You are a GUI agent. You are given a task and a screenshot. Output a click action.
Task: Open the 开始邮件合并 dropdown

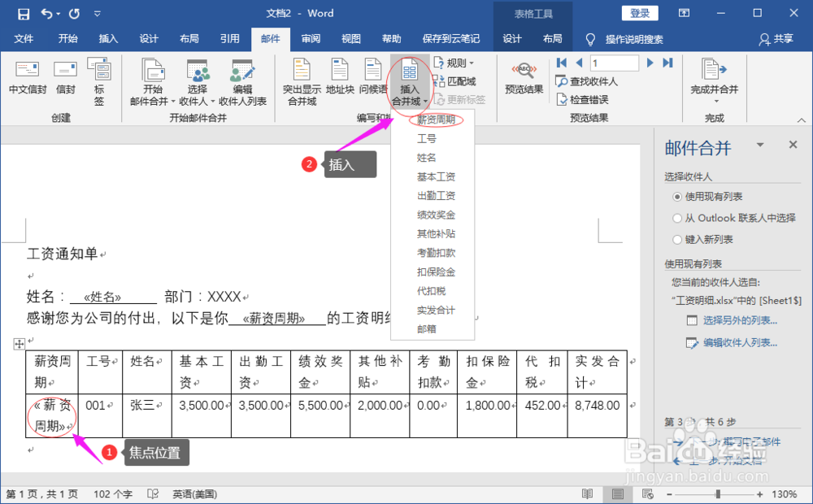(153, 82)
